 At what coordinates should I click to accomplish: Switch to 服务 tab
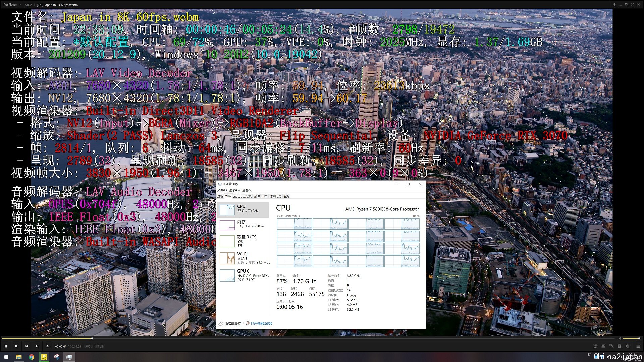click(x=287, y=196)
